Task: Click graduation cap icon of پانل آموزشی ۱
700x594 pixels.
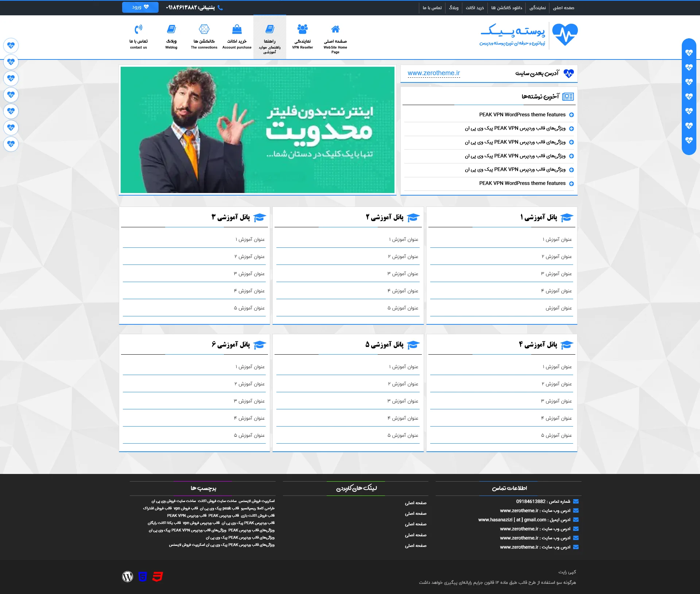Action: (567, 217)
